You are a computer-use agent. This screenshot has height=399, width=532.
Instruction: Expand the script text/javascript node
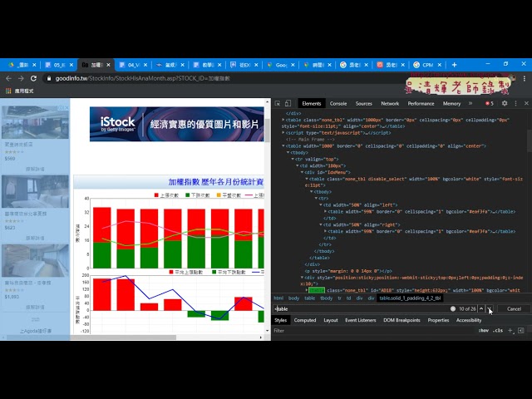point(283,133)
